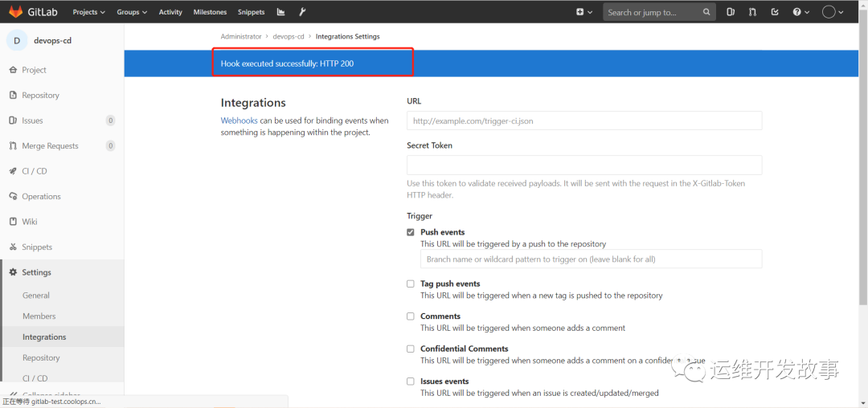Click the Snippets scissors icon

14,247
